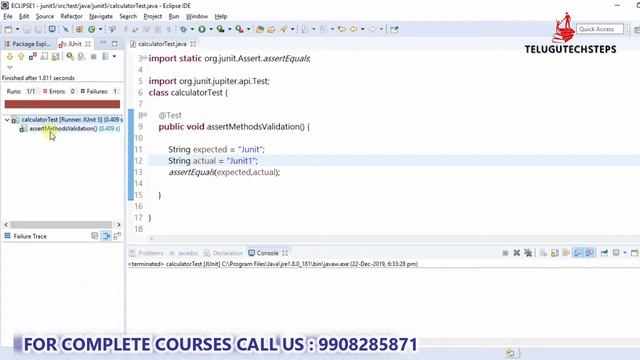The image size is (640, 360).
Task: Open JUnit view menu triangle
Action: [x=10, y=68]
